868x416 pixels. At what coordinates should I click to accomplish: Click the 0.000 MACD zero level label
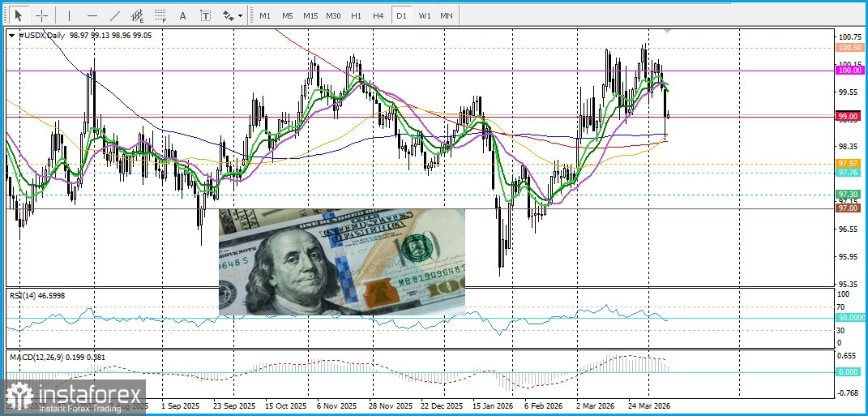point(849,371)
